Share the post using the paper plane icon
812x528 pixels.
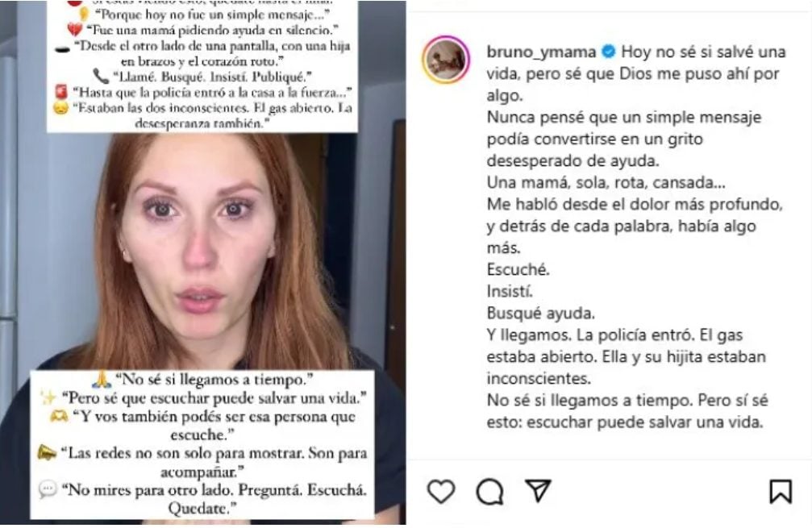pos(538,490)
